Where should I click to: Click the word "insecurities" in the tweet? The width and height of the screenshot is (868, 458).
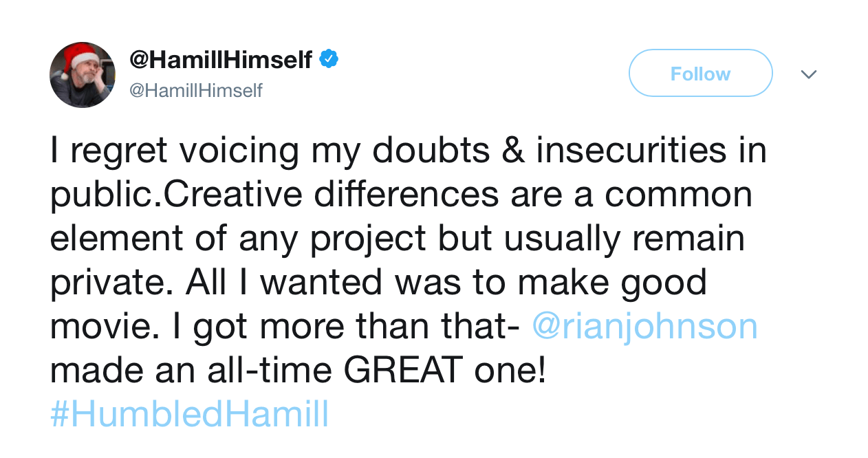click(631, 151)
